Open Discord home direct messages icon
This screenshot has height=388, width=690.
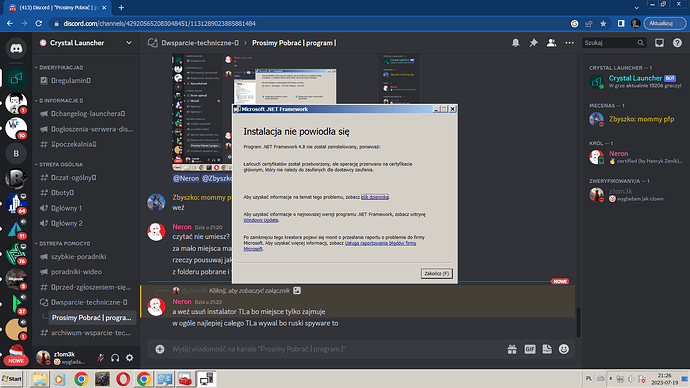pyautogui.click(x=16, y=48)
